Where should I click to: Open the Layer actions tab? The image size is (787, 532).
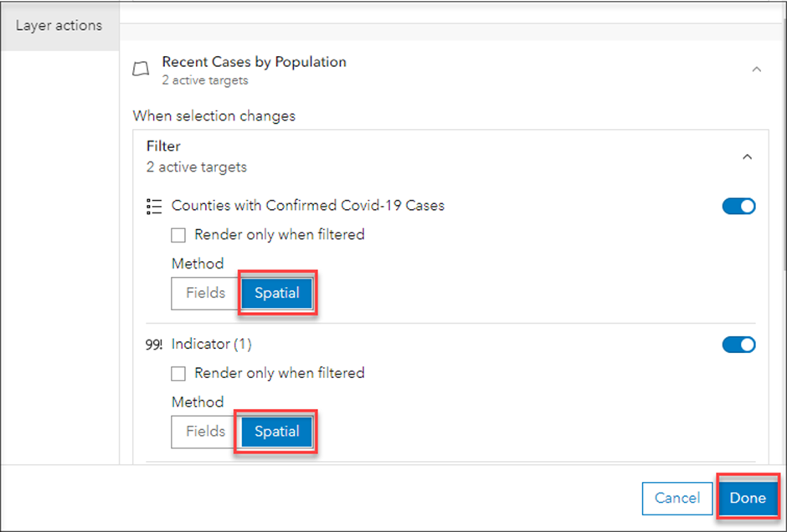(x=59, y=26)
